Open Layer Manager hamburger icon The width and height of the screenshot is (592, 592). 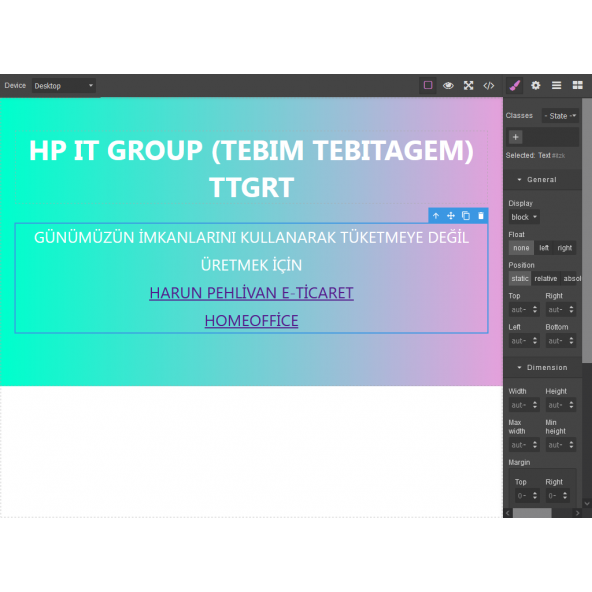[x=557, y=85]
